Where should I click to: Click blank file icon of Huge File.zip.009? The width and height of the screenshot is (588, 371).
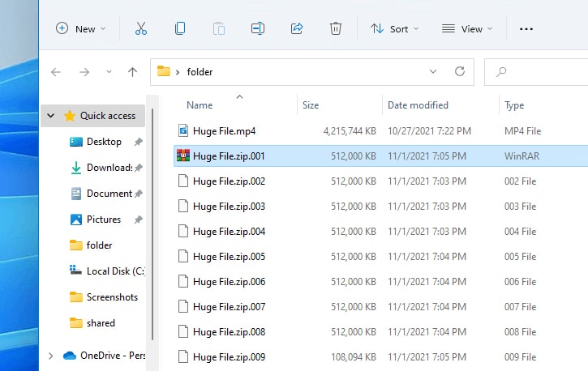[x=183, y=356]
